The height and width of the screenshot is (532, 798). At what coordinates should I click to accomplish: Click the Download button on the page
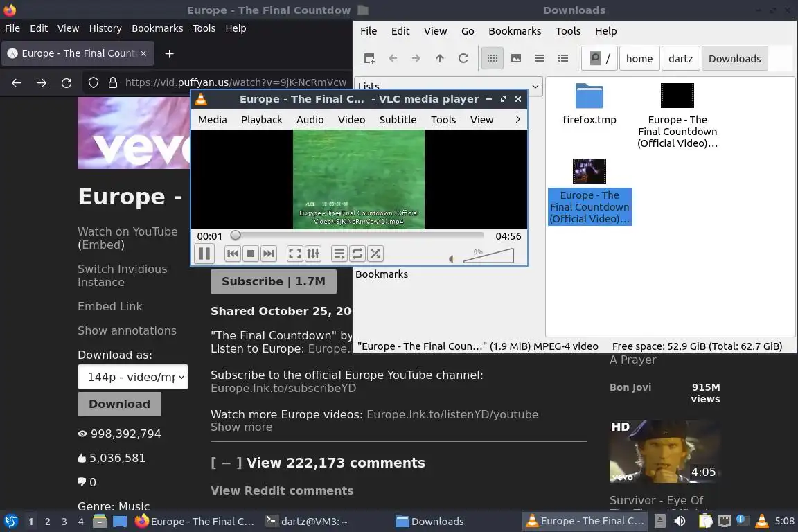120,404
